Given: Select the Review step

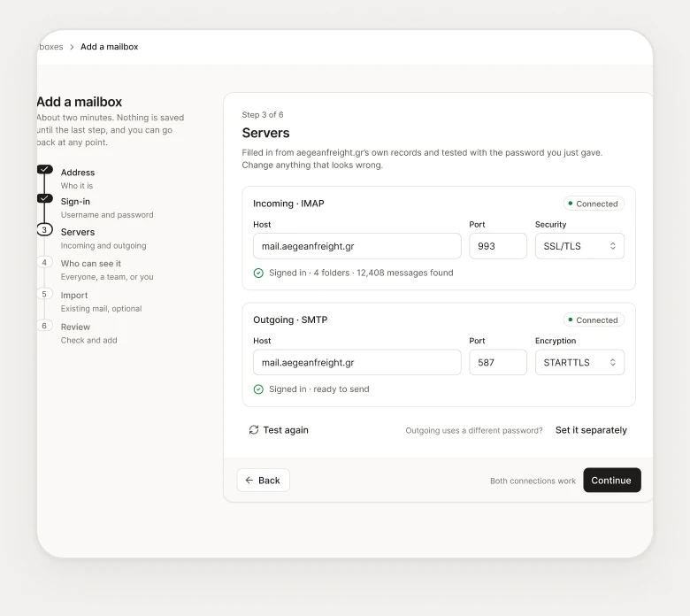Looking at the screenshot, I should (x=75, y=327).
